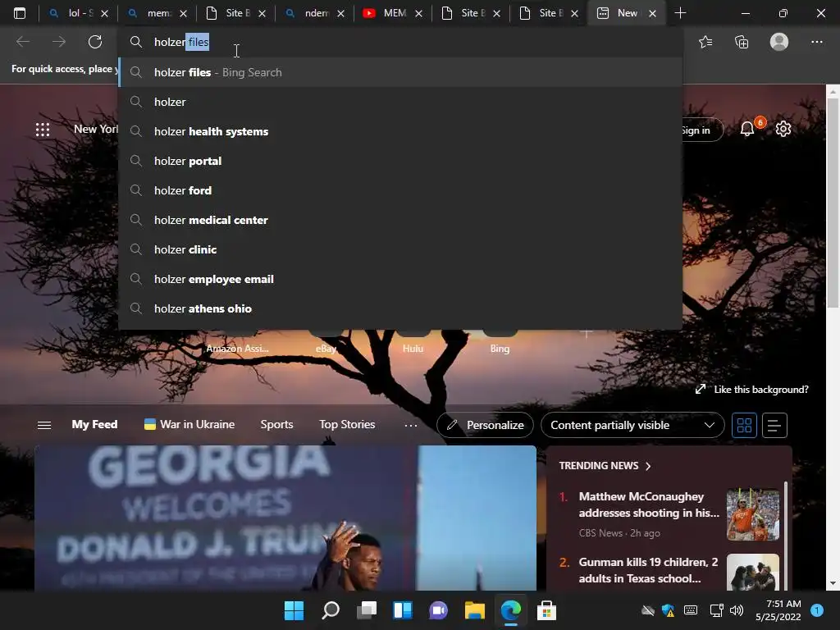Open the Favorites star icon
840x630 pixels.
point(705,42)
